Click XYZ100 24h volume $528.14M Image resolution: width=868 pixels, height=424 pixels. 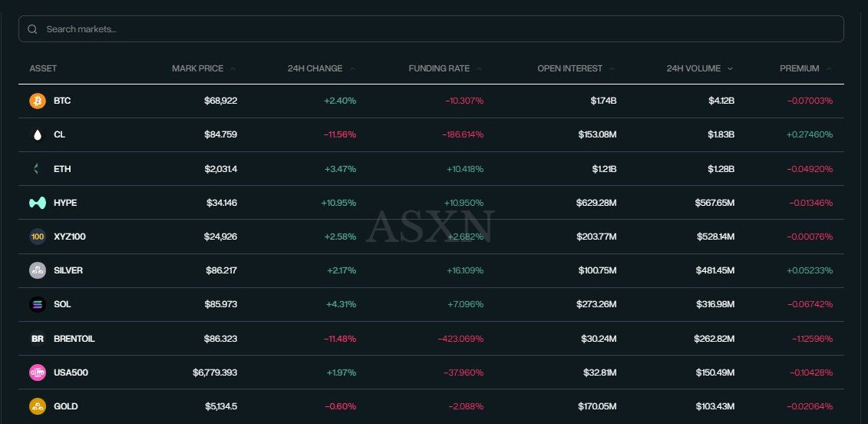point(716,237)
